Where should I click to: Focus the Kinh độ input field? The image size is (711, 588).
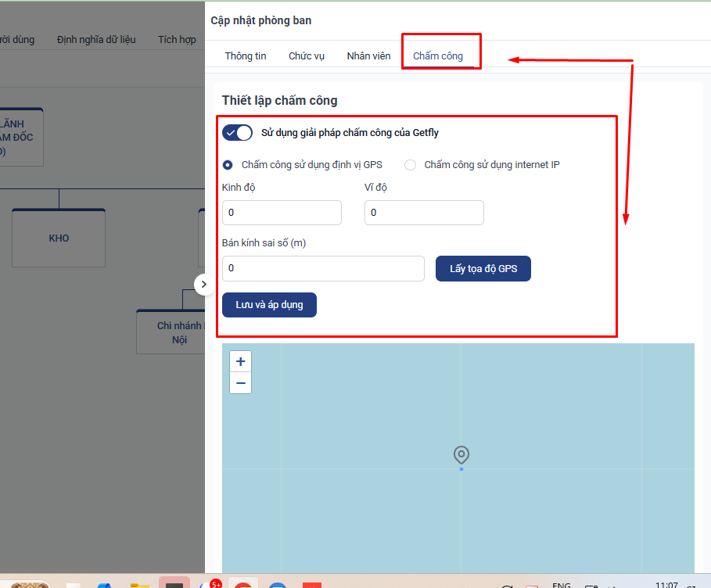tap(282, 213)
